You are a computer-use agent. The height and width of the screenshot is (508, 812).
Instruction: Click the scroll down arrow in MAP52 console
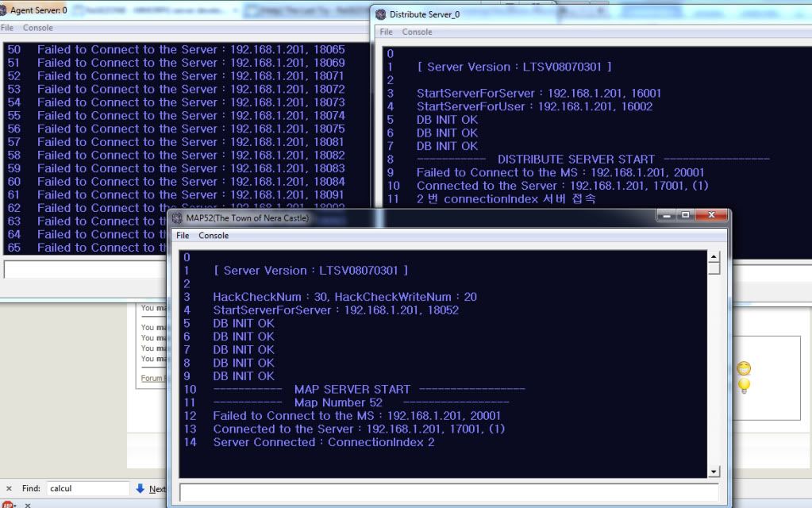click(713, 471)
